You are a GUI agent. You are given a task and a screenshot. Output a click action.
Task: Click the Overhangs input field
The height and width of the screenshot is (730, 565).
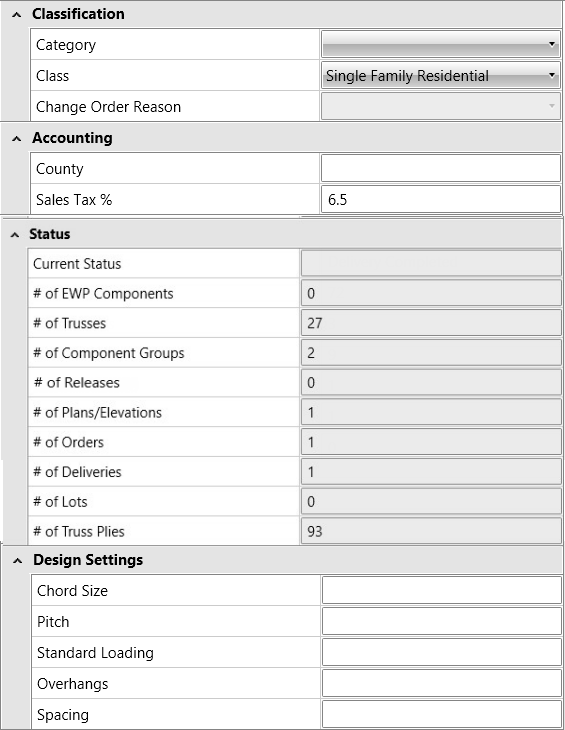[x=442, y=683]
